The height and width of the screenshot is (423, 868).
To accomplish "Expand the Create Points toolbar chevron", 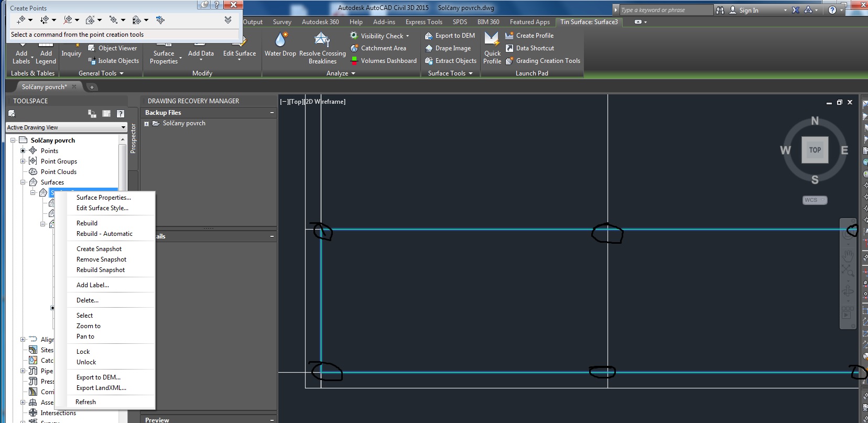I will pos(228,20).
